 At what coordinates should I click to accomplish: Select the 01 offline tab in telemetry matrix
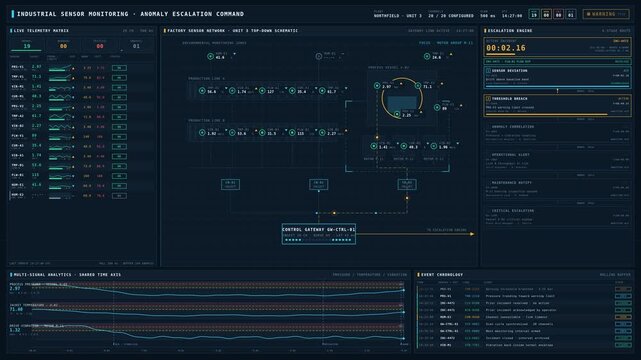click(136, 45)
